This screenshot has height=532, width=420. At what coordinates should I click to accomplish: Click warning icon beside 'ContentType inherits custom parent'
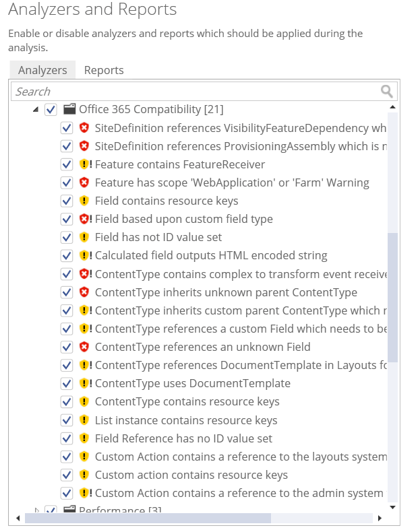tap(85, 310)
